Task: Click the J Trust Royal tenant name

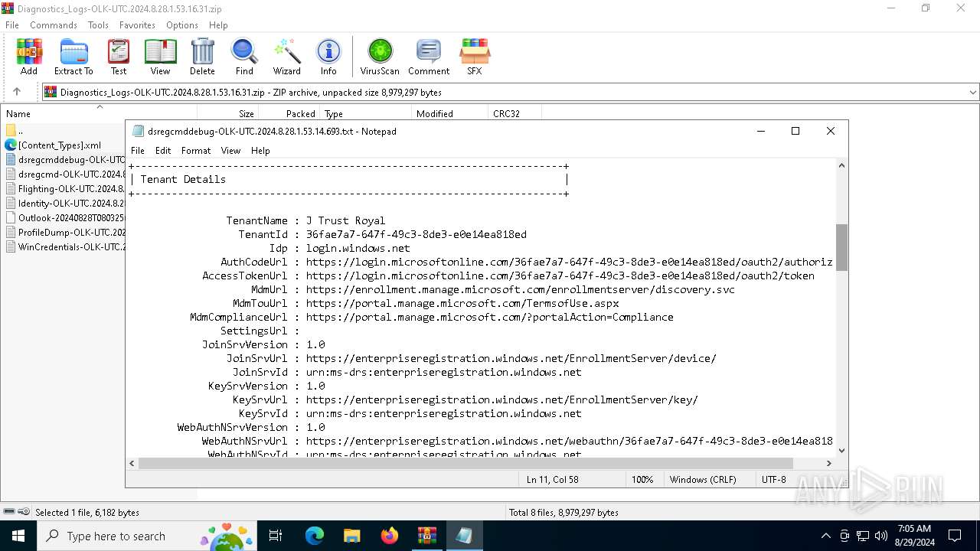Action: click(x=346, y=220)
